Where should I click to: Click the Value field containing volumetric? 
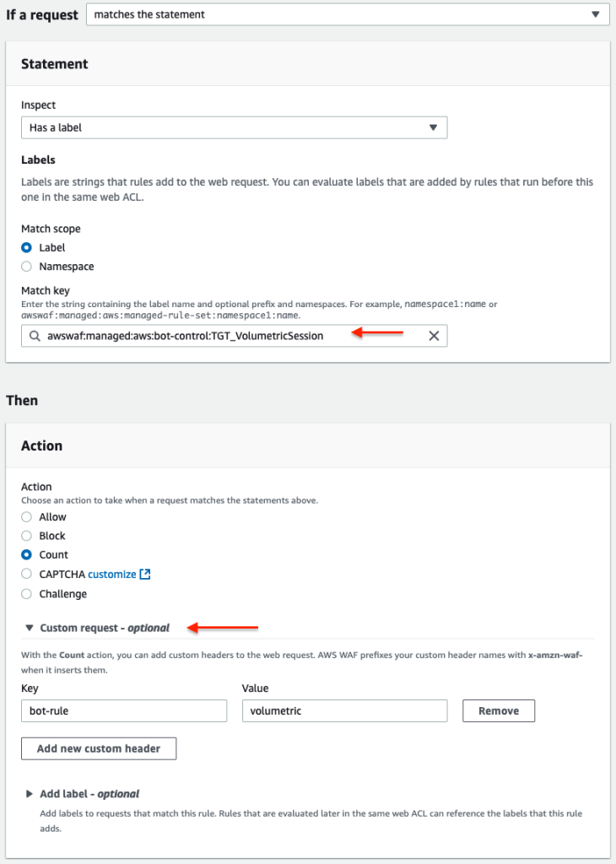[344, 710]
